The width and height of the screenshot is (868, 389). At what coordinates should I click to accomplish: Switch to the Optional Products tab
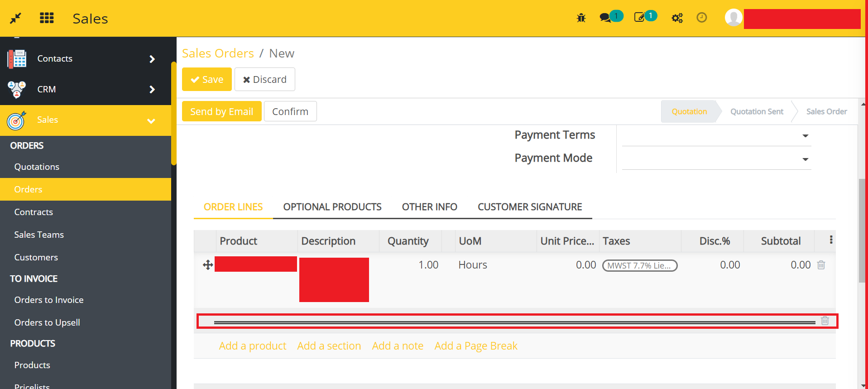pyautogui.click(x=332, y=207)
